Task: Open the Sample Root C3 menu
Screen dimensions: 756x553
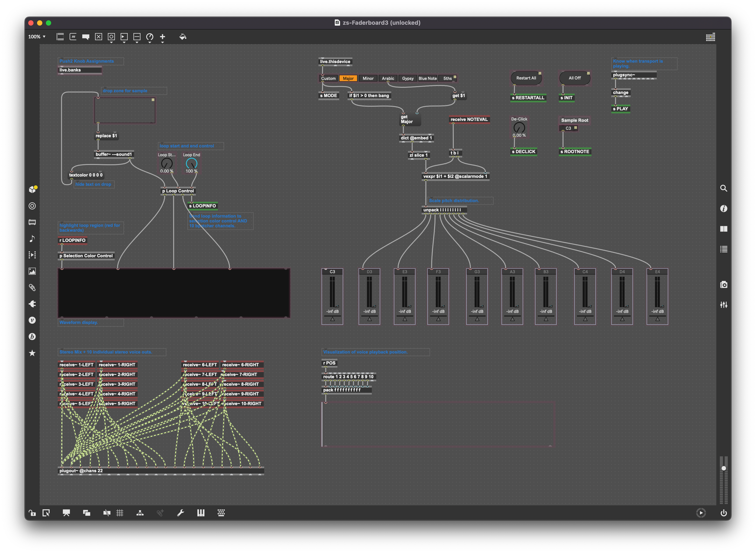Action: [x=568, y=128]
